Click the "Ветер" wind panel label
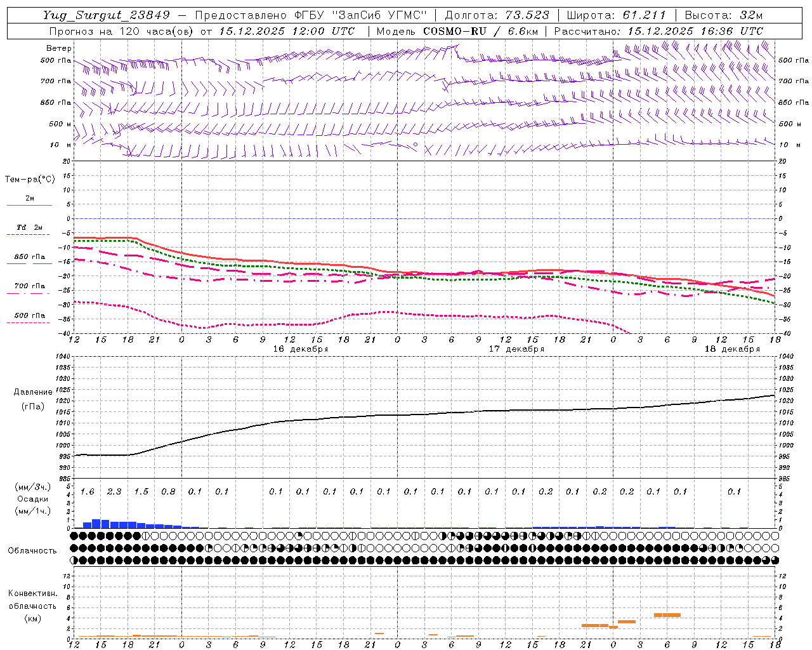The width and height of the screenshot is (812, 650). click(59, 48)
